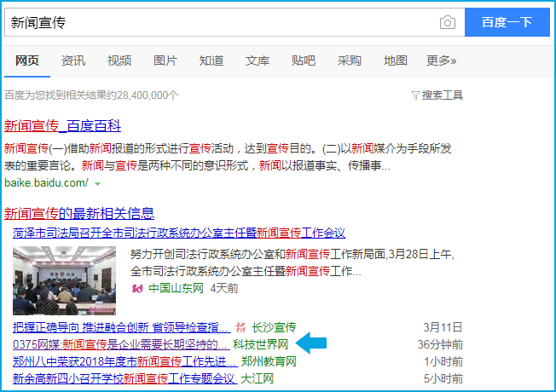Open the 地图 tab

pos(396,61)
